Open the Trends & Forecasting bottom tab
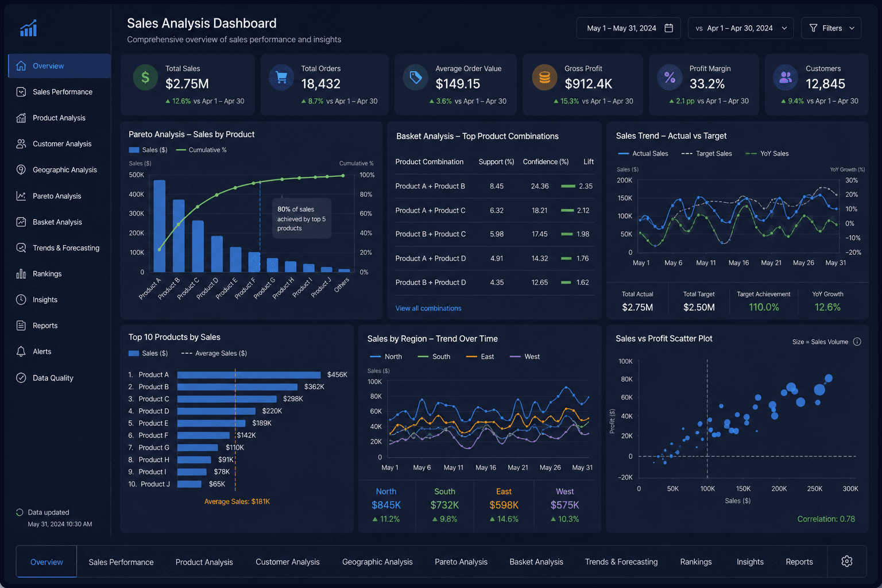Viewport: 882px width, 588px height. coord(621,562)
